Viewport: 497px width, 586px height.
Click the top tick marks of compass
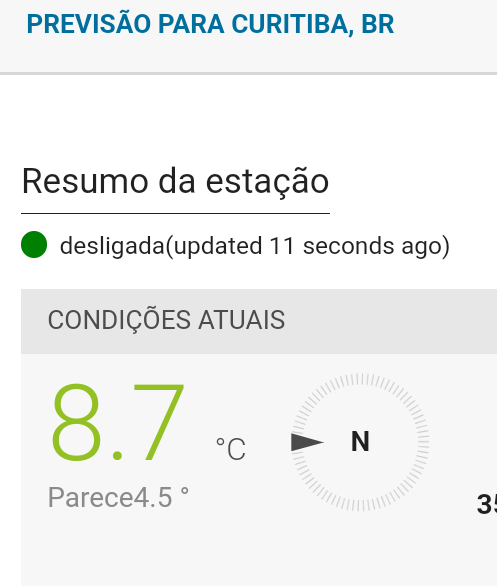[x=360, y=380]
